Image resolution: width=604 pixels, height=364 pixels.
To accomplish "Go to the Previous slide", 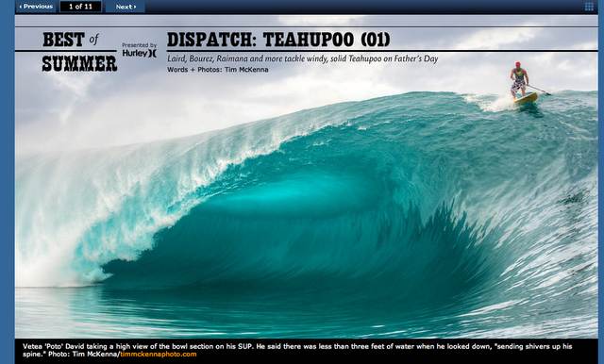I will pos(36,7).
